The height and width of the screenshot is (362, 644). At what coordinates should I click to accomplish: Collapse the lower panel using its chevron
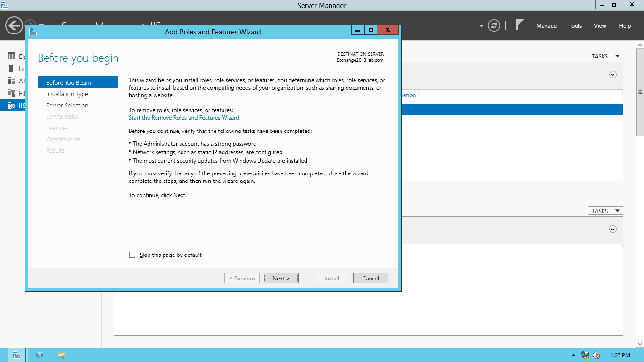click(x=613, y=229)
